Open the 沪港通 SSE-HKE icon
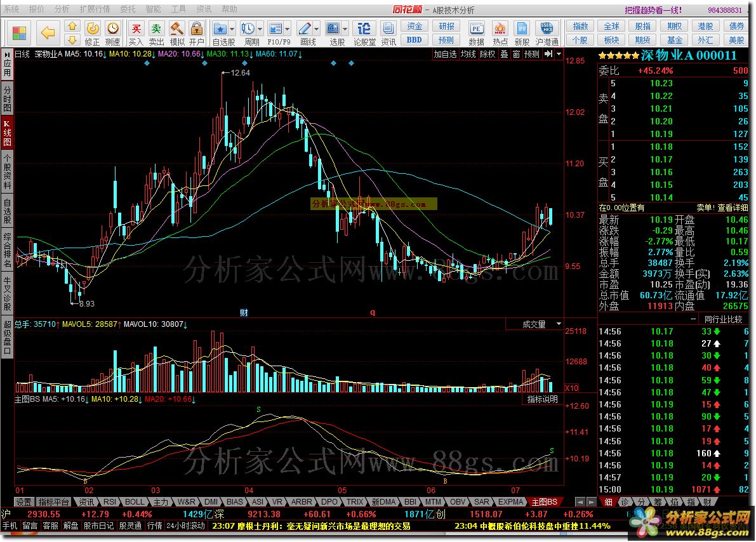Image resolution: width=756 pixels, height=542 pixels. pyautogui.click(x=547, y=33)
